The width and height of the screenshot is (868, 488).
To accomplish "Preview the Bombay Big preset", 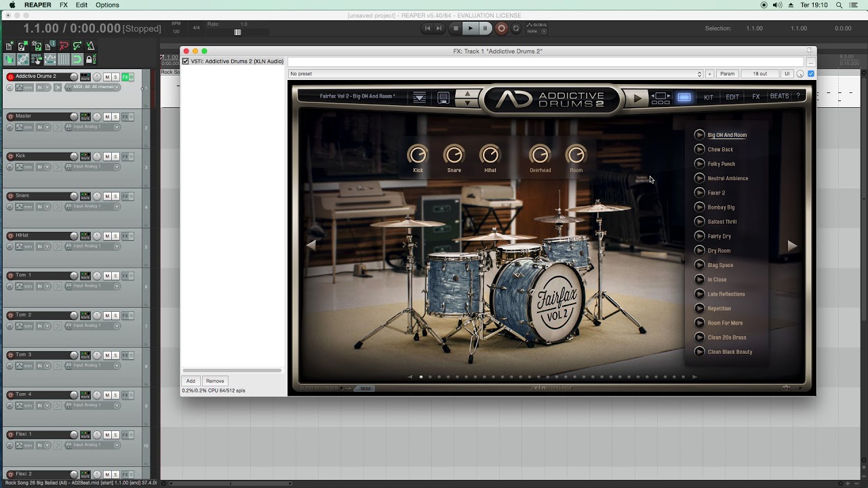I will click(700, 207).
